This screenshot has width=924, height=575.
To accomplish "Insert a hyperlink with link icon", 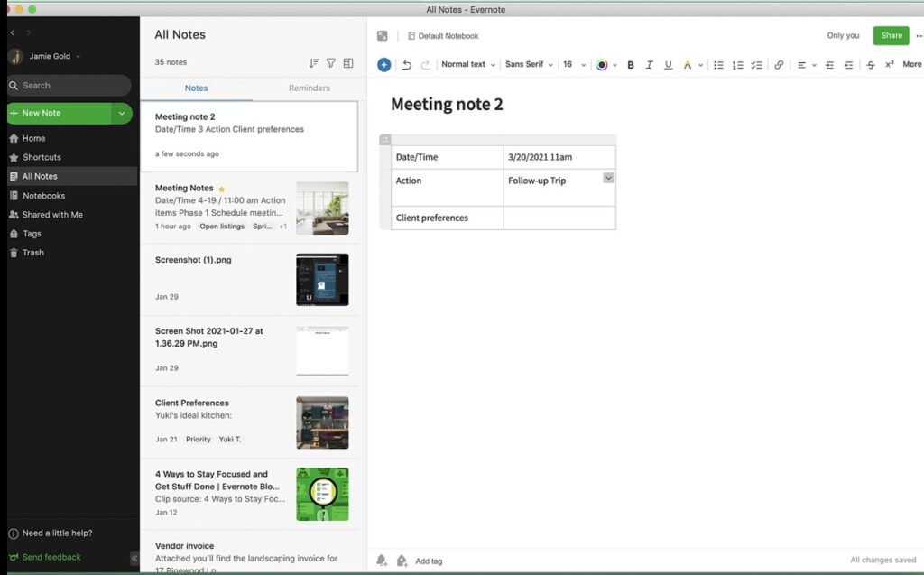I will pyautogui.click(x=779, y=65).
